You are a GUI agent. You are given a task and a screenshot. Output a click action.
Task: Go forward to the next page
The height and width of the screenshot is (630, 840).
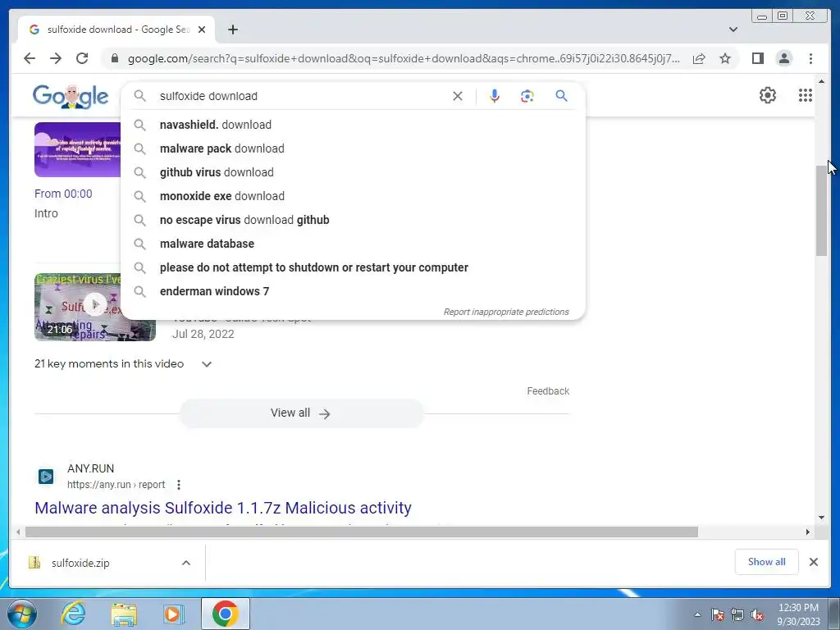(56, 58)
